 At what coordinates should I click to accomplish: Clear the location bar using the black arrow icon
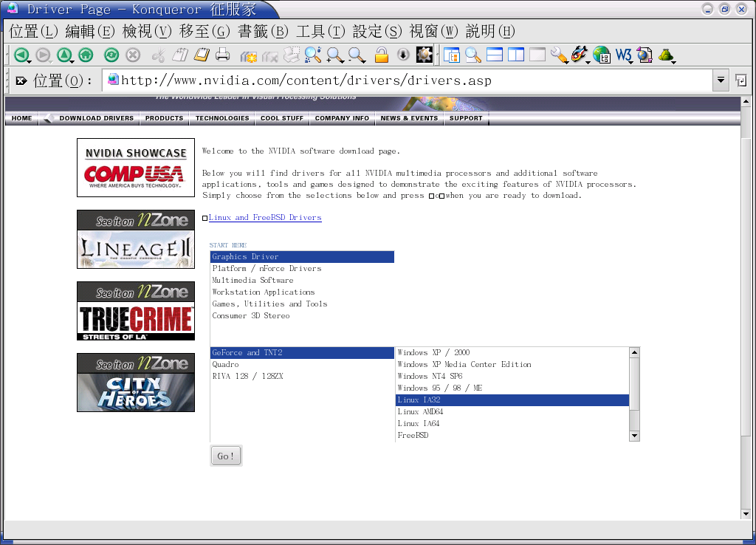tap(21, 80)
